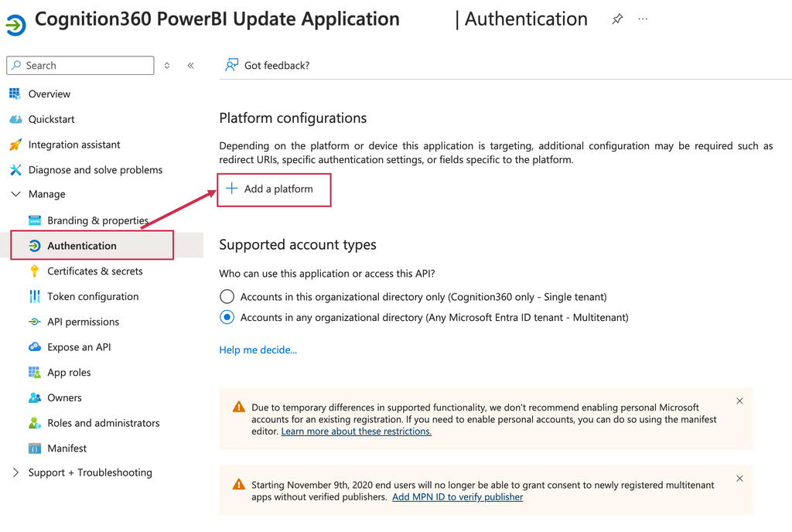Open Quickstart page
This screenshot has width=792, height=532.
point(51,119)
